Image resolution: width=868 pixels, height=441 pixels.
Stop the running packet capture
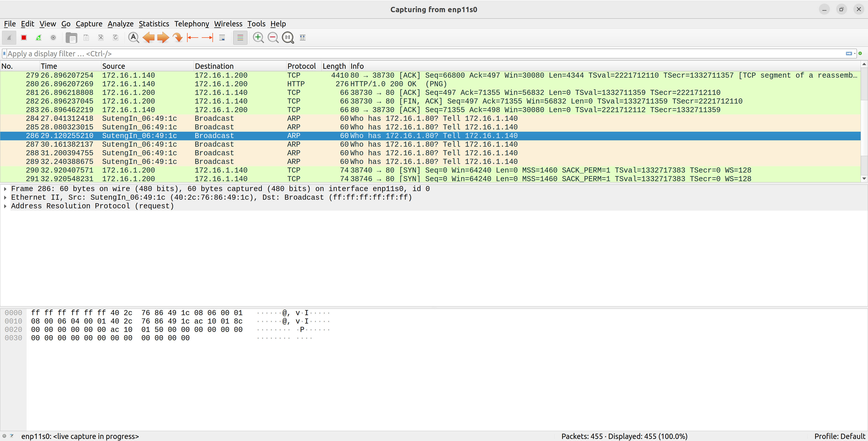pyautogui.click(x=24, y=37)
